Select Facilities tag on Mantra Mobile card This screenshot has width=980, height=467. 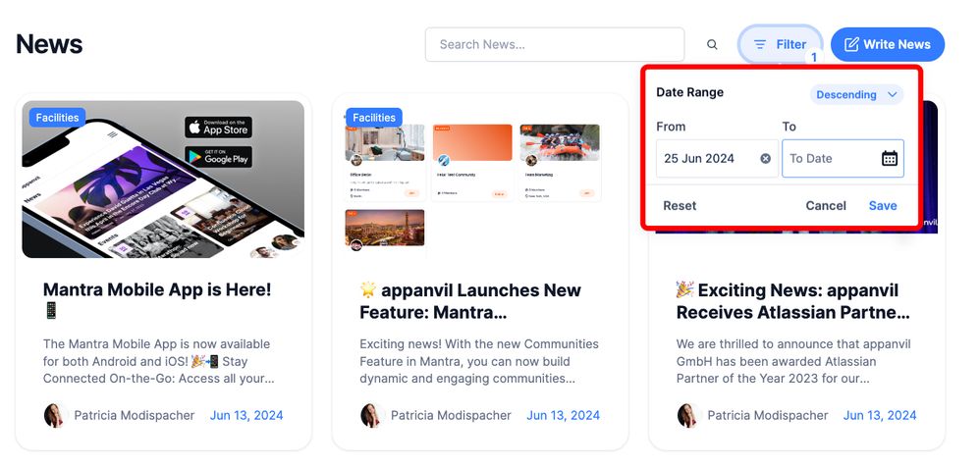click(x=58, y=118)
